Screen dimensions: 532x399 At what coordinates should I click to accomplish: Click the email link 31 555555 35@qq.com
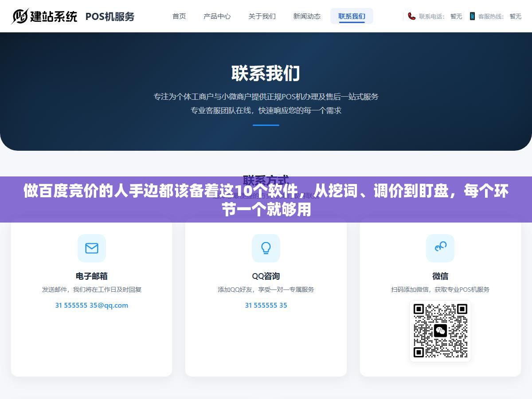coord(92,305)
